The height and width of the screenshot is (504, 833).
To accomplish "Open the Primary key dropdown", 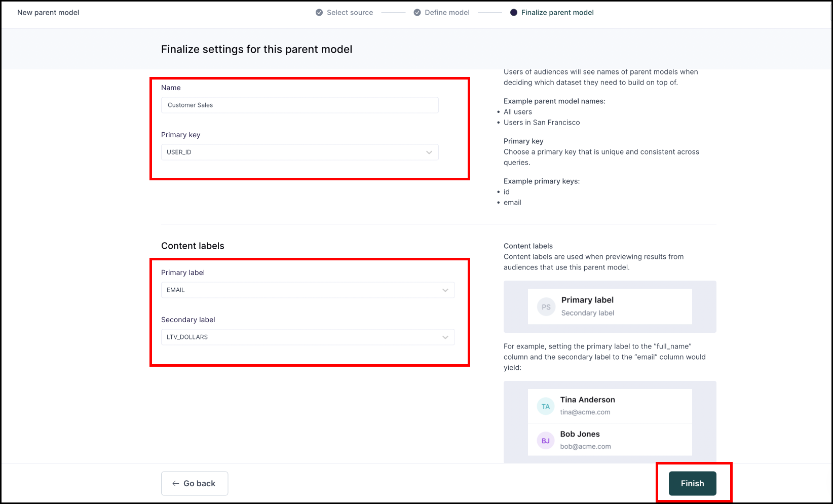I will [299, 152].
